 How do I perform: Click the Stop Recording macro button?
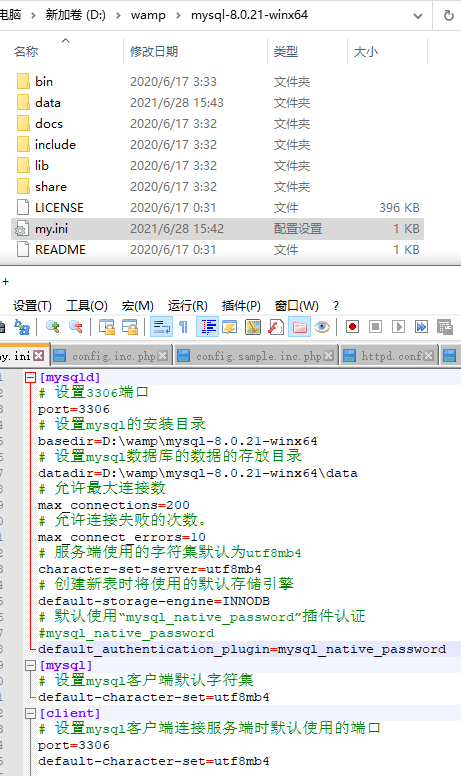(x=375, y=327)
